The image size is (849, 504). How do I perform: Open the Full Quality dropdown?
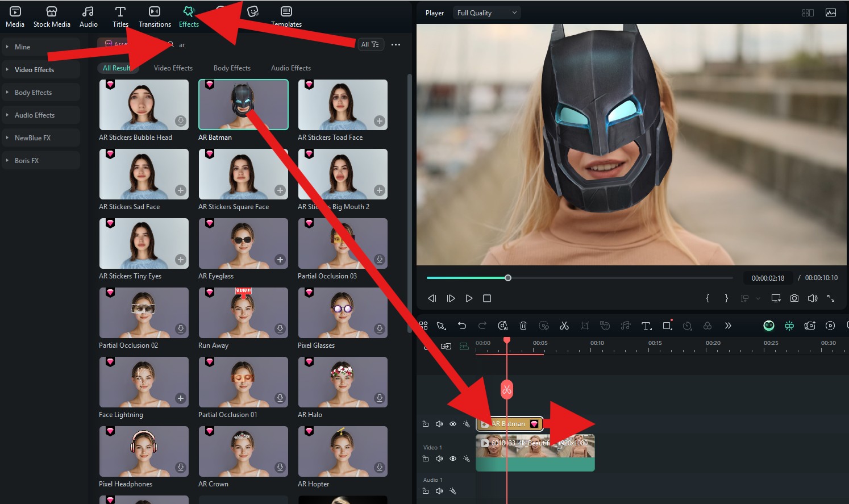[487, 13]
